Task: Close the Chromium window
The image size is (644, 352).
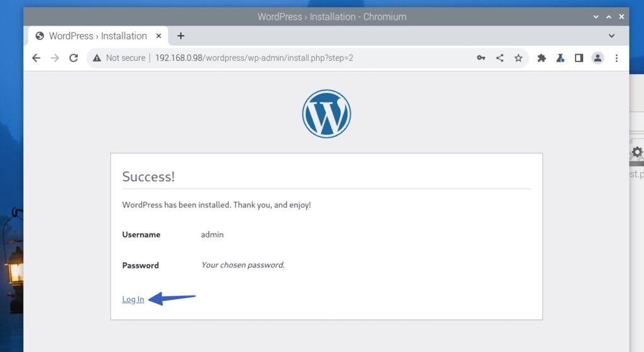Action: click(621, 17)
